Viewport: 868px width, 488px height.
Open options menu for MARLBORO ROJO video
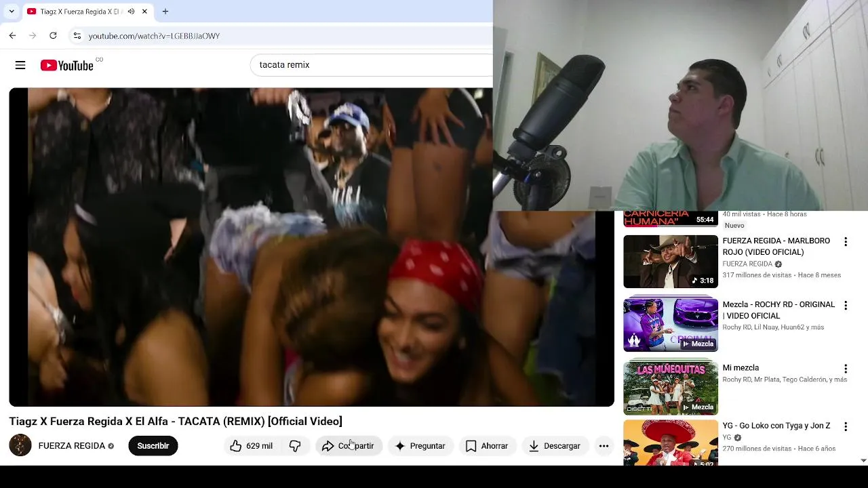point(846,242)
